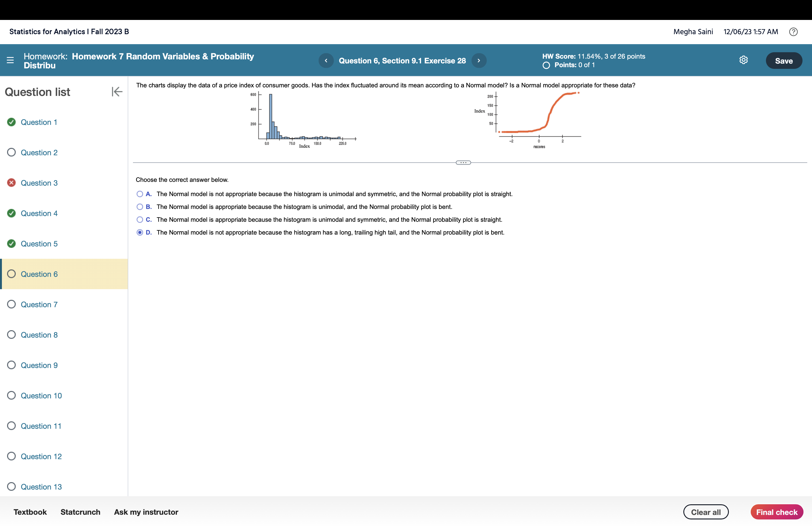The height and width of the screenshot is (528, 812).
Task: Click the Normal probability plot thumbnail
Action: point(528,120)
